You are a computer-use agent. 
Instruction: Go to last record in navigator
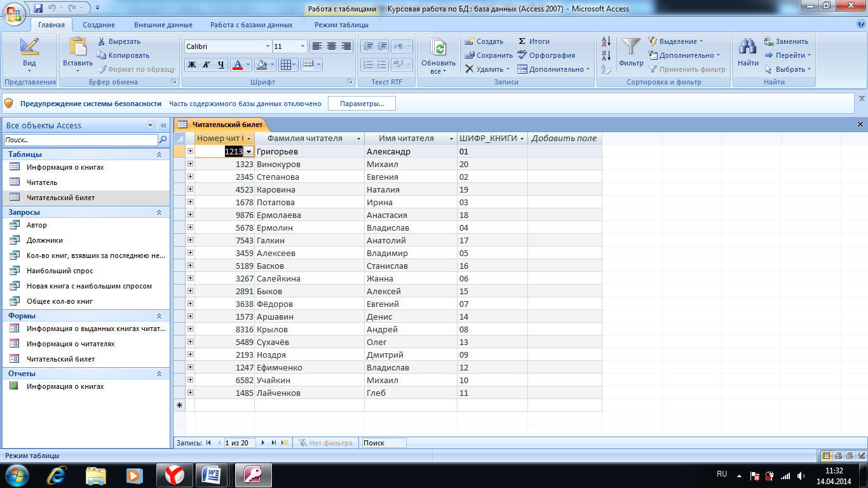click(274, 443)
